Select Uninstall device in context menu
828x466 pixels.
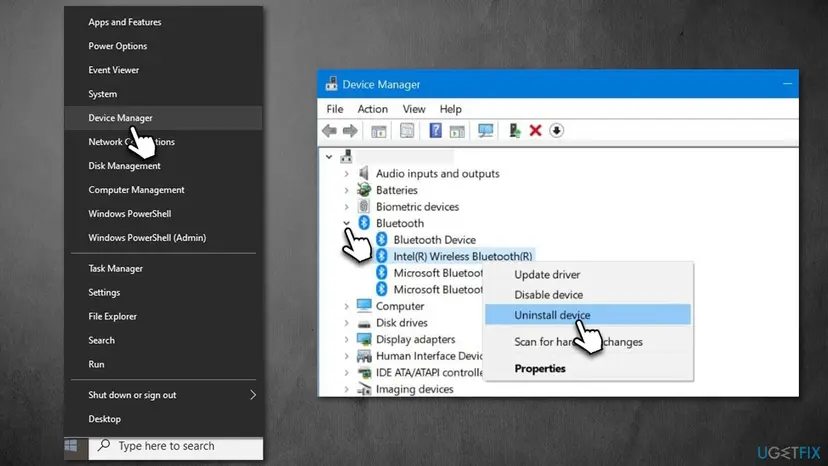[x=588, y=314]
